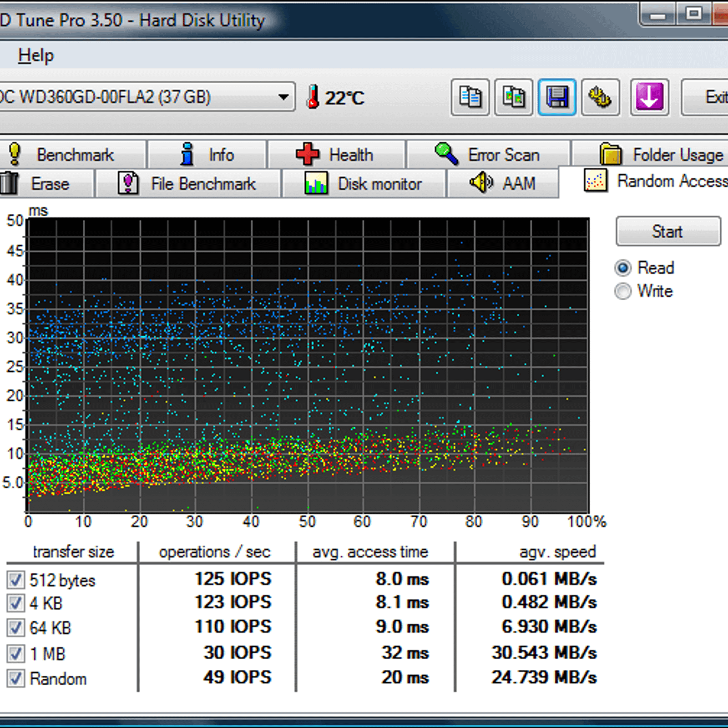Click the Benchmark light bulb icon
The height and width of the screenshot is (728, 728).
click(x=15, y=154)
